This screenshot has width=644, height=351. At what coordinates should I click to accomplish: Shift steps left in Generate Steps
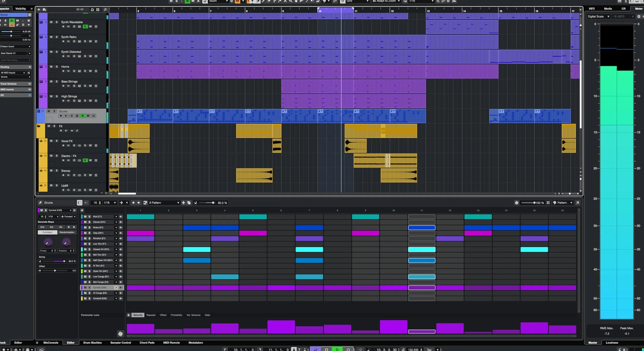pos(69,227)
